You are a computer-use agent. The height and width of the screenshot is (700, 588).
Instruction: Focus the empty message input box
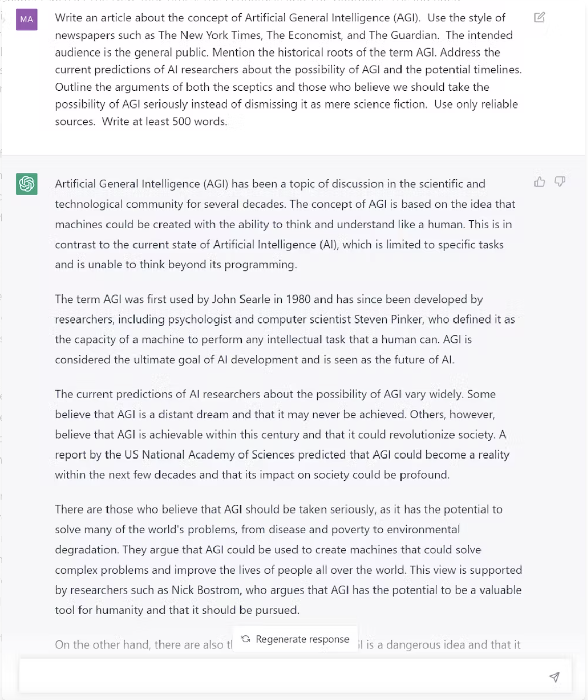click(x=280, y=677)
